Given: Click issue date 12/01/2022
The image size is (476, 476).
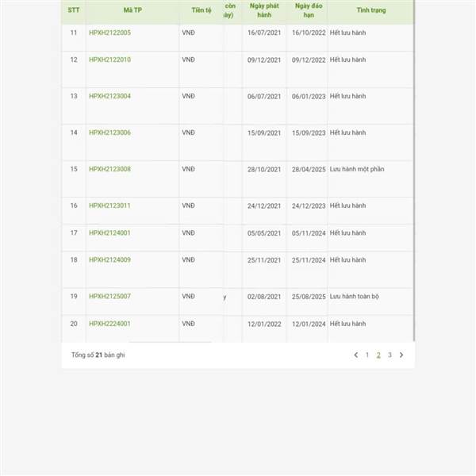Looking at the screenshot, I should pos(264,324).
